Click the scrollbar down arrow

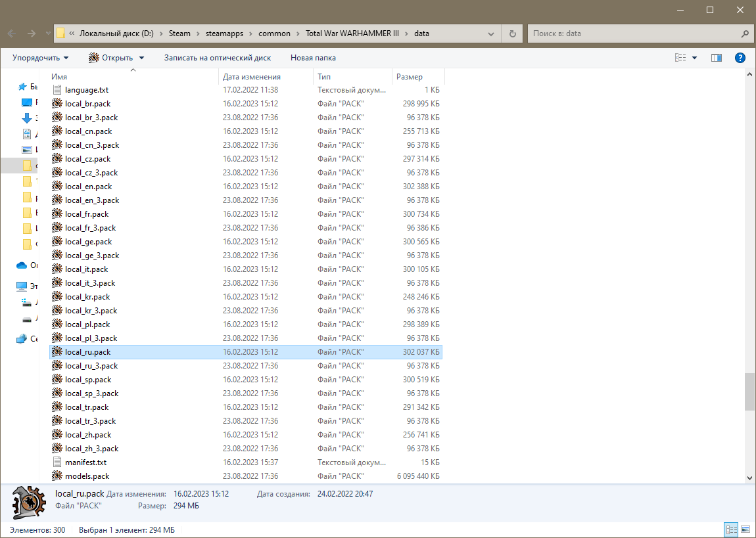click(x=749, y=478)
